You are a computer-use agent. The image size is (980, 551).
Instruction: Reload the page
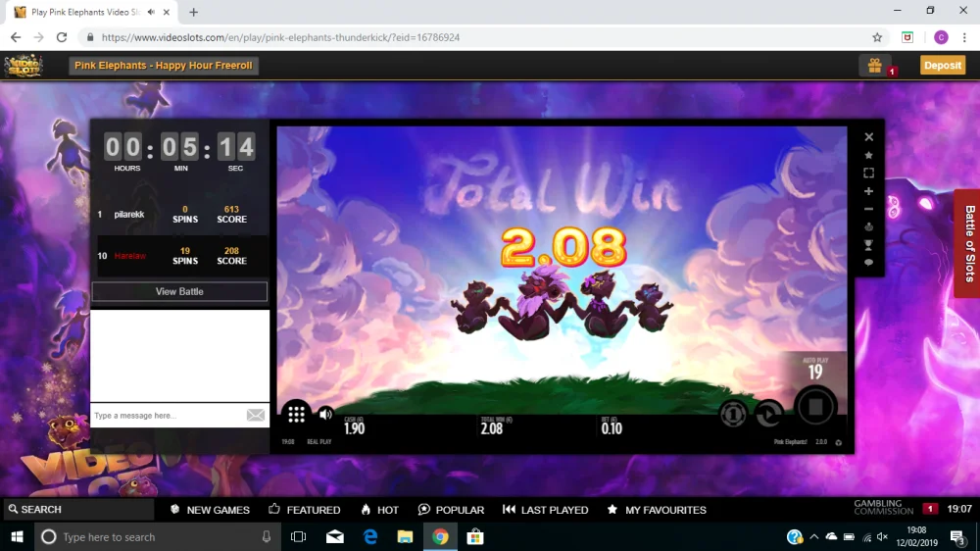(61, 37)
